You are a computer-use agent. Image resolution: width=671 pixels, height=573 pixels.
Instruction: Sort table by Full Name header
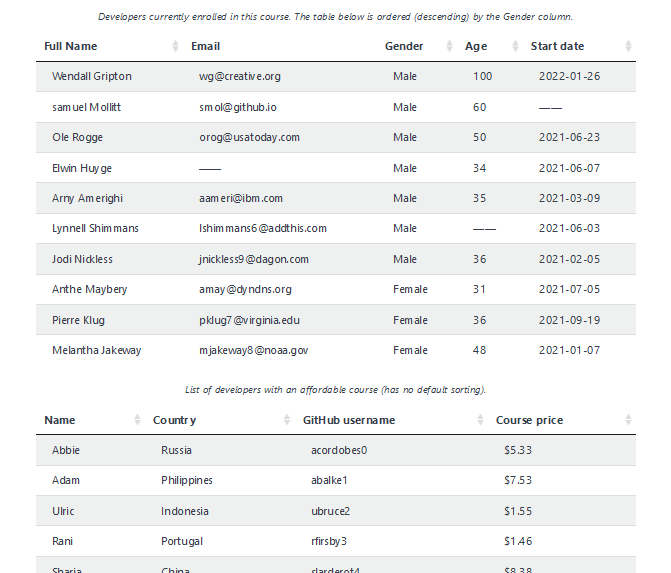pyautogui.click(x=71, y=47)
